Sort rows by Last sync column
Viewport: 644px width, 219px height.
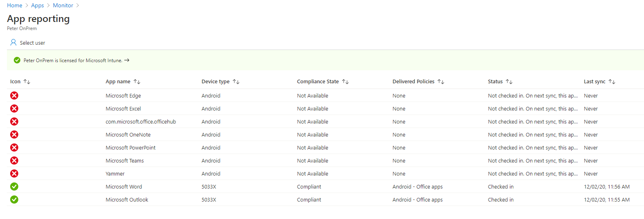pos(612,82)
